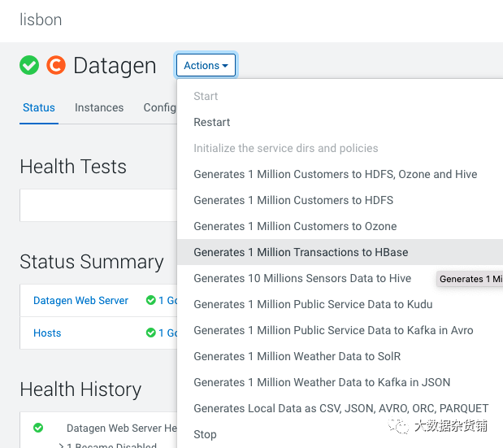Click the orange Cloudera C service icon

[56, 65]
